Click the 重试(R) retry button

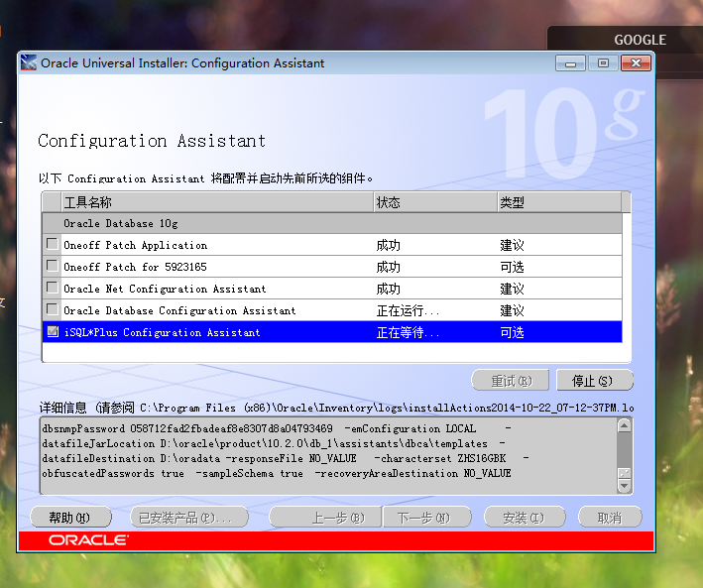[x=511, y=381]
